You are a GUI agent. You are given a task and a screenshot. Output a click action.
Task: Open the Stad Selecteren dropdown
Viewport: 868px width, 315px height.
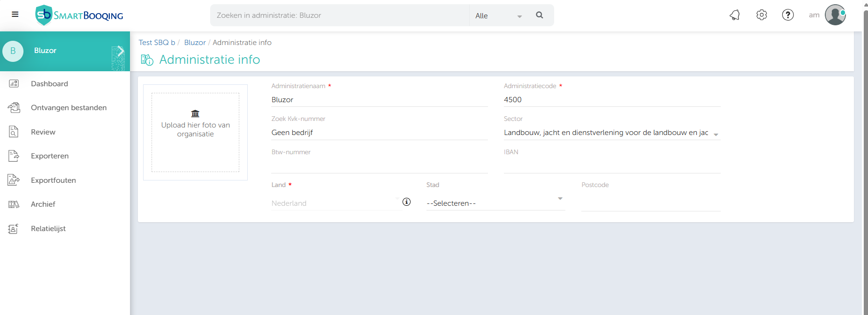click(x=495, y=203)
